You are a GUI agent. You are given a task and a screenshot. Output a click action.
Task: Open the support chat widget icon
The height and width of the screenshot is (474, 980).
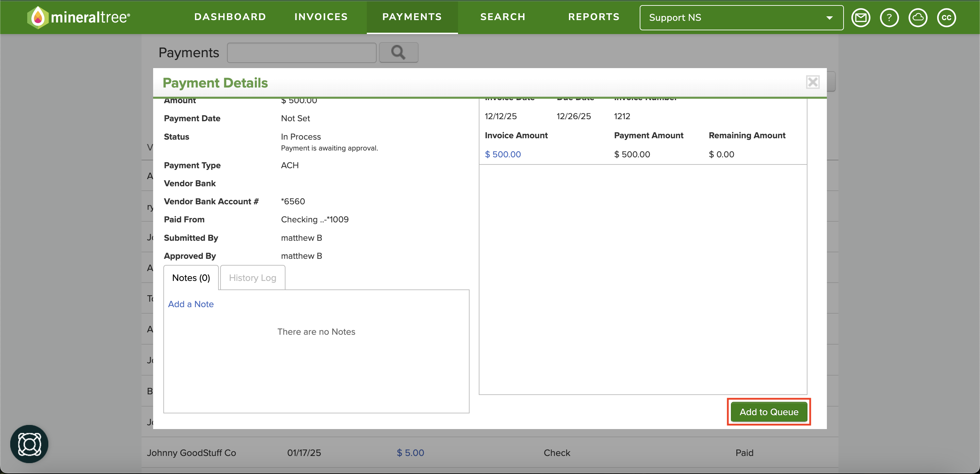point(29,444)
